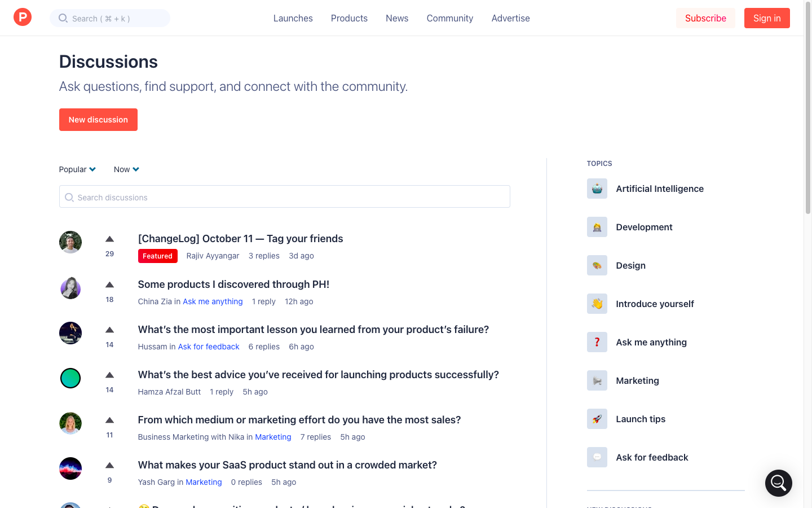Screen dimensions: 812x508
Task: Upvote the most important lesson discussion
Action: coord(110,330)
